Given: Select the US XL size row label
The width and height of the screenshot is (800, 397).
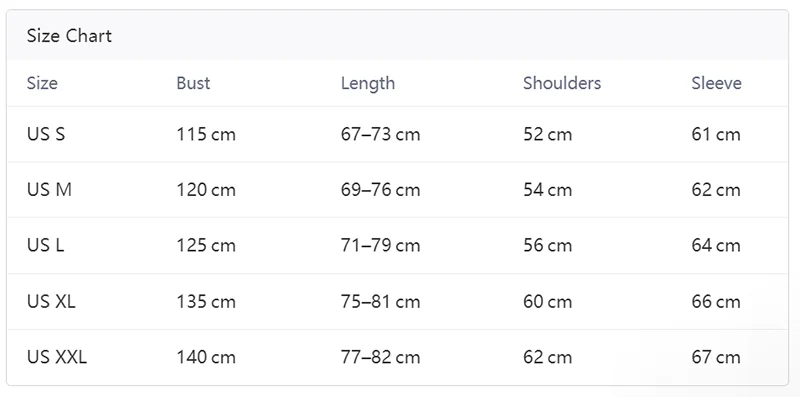Looking at the screenshot, I should tap(51, 302).
